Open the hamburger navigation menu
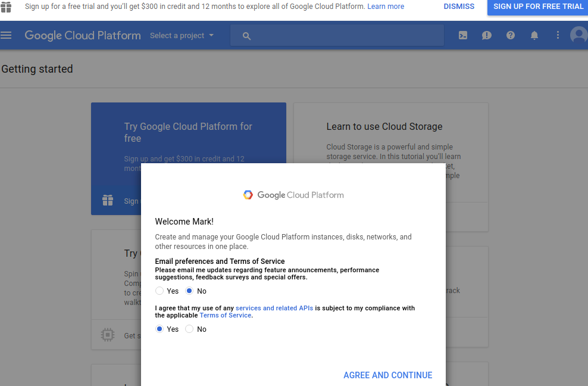The image size is (588, 386). [7, 35]
